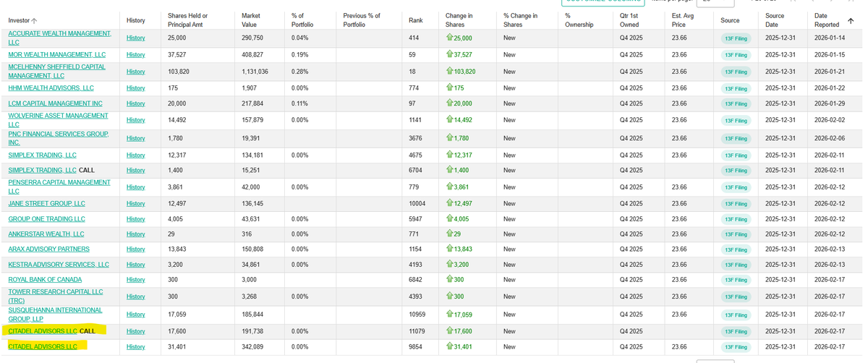
Task: Click the sort arrow beside Date Reported header
Action: [x=850, y=20]
